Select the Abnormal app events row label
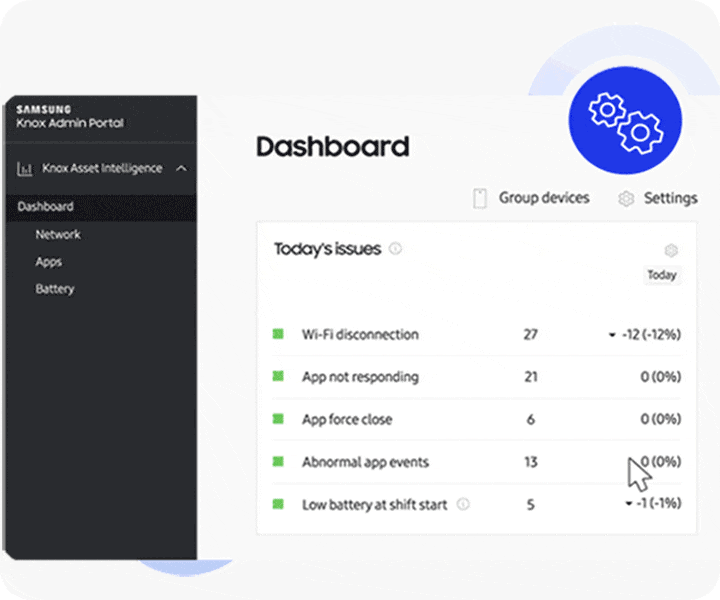 coord(365,462)
